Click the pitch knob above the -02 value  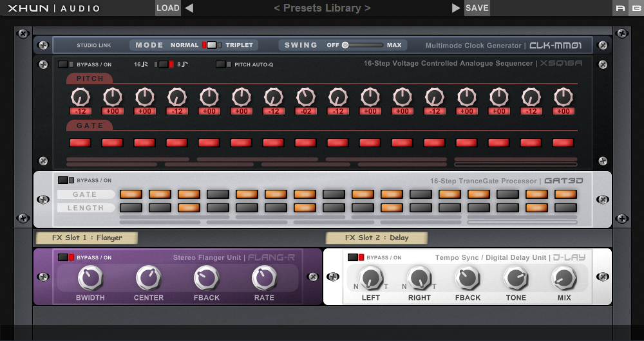click(x=306, y=98)
